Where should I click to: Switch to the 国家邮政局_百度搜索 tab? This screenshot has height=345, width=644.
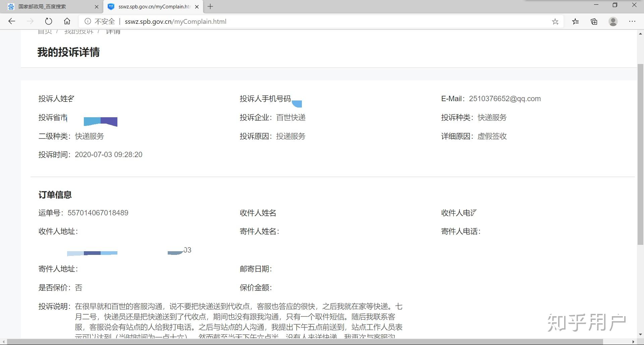[x=51, y=7]
